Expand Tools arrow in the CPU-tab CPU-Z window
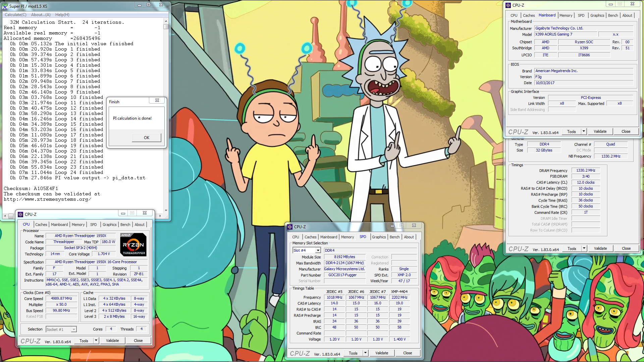644x362 pixels. click(x=96, y=341)
